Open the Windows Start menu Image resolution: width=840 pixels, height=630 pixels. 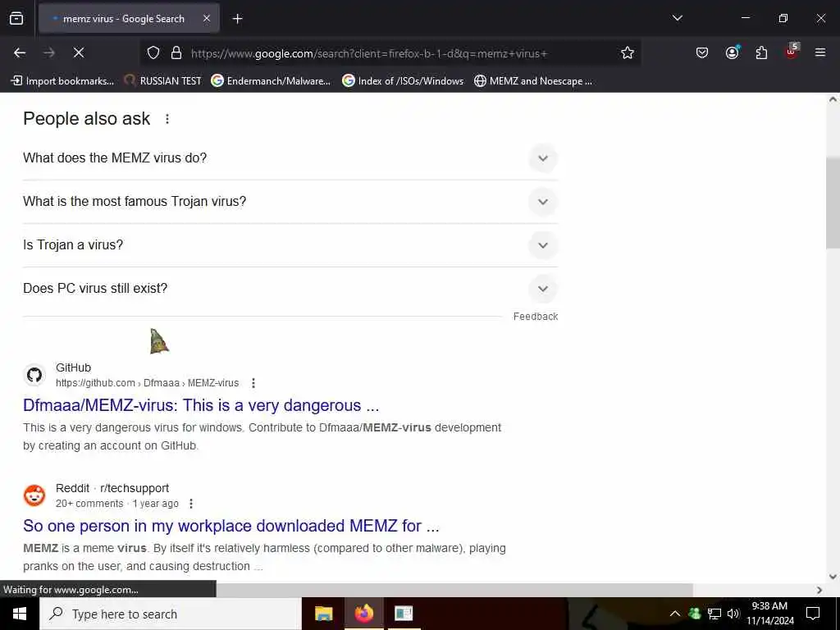click(x=20, y=614)
